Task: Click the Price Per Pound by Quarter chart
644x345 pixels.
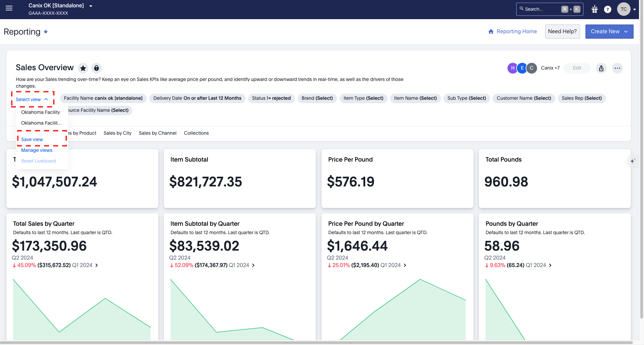Action: [x=397, y=309]
